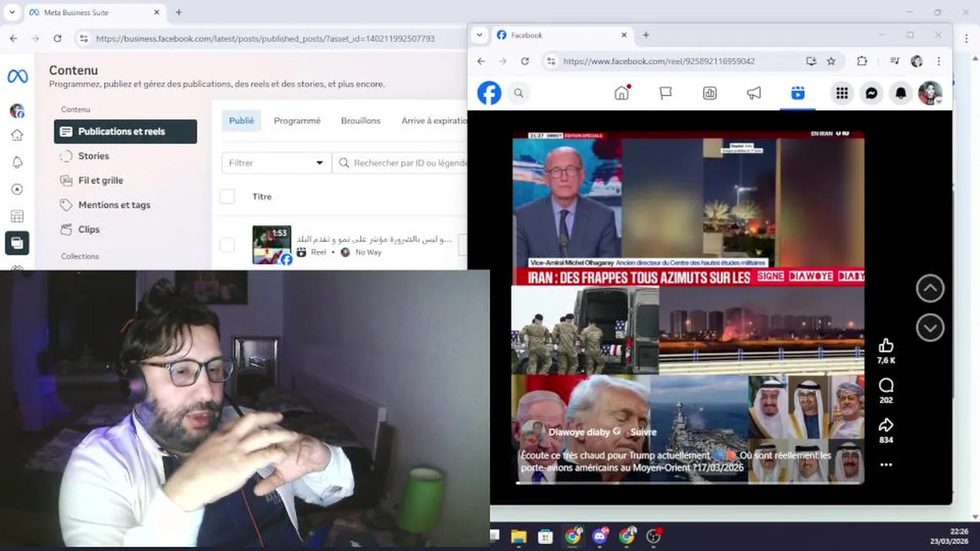This screenshot has height=551, width=980.
Task: Open the Ads megaphone icon on Facebook
Action: point(754,93)
